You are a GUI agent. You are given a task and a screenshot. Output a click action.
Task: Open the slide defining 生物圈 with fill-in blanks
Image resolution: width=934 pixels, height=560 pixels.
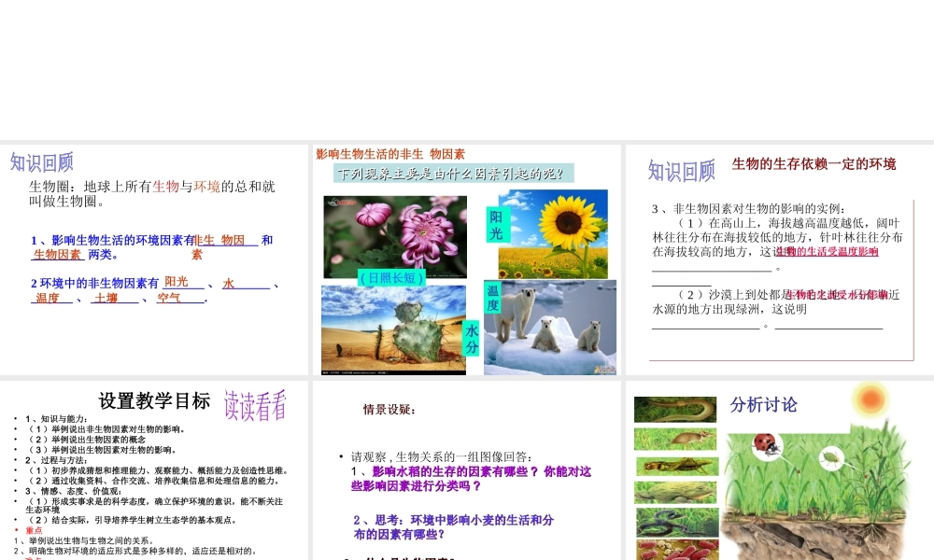click(154, 259)
